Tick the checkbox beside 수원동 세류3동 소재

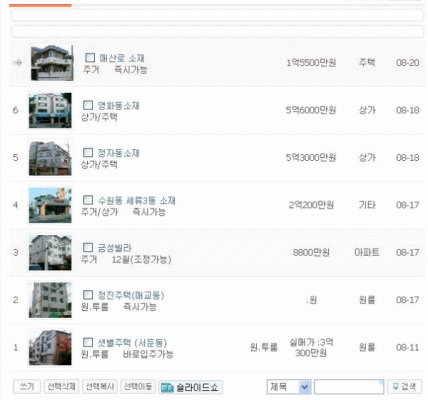point(88,200)
